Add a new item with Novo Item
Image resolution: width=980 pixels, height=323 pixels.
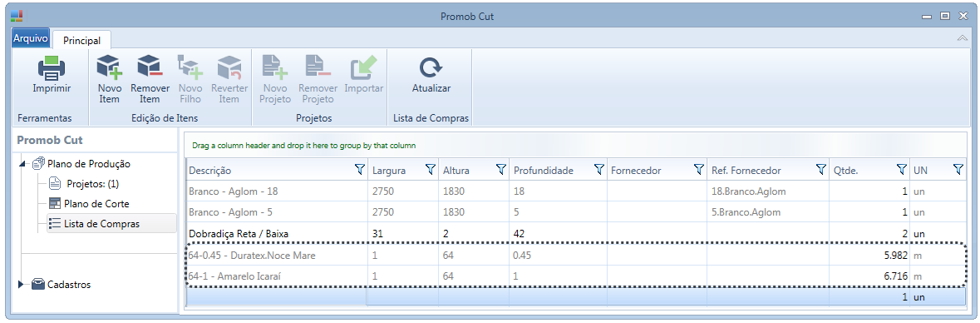109,67
